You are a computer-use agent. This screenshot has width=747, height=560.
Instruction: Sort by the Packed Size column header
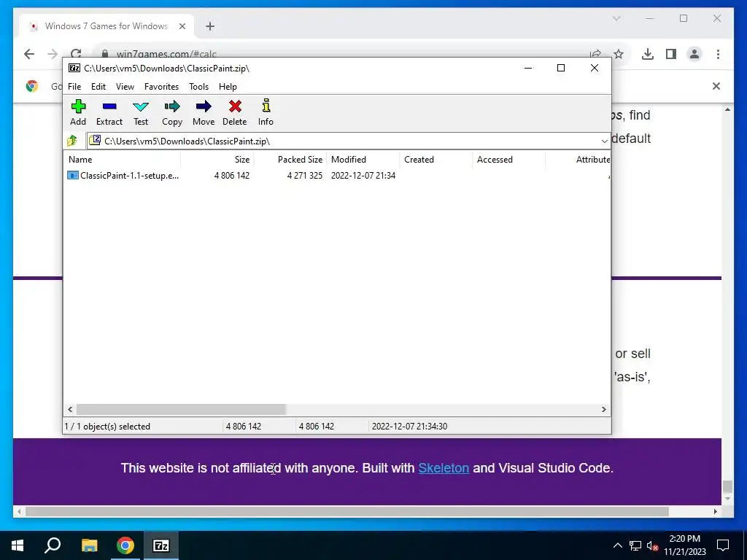(x=290, y=160)
